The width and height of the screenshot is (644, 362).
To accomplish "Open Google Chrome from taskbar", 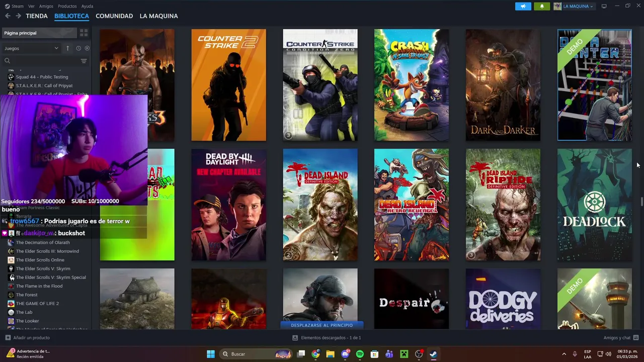I will (315, 354).
